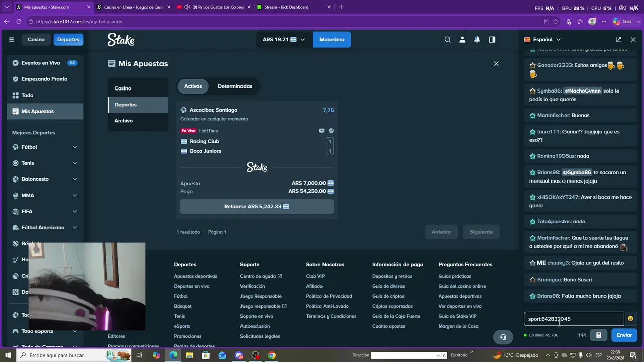Open the Task View taskbar button
This screenshot has height=362, width=644.
140,355
